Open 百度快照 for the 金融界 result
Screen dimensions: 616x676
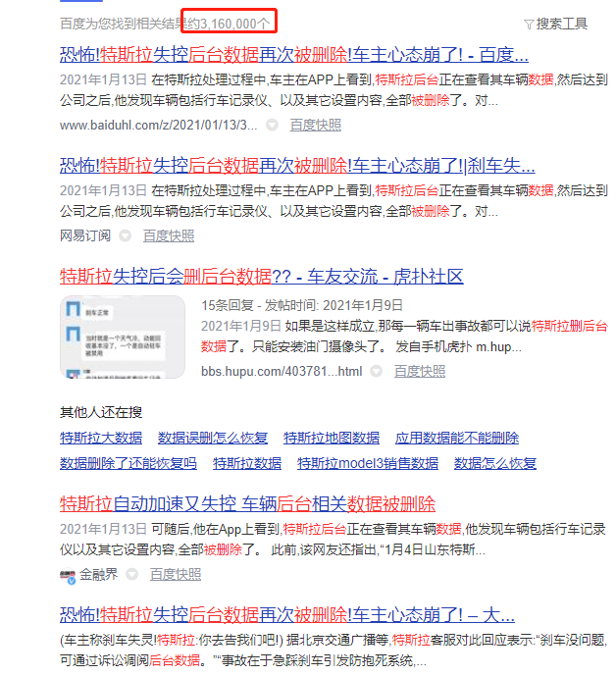176,574
